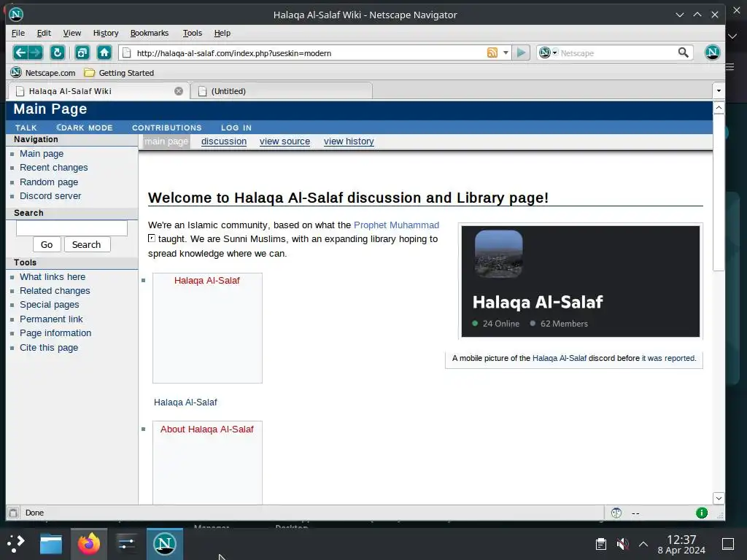Toggle DARK MODE in the wiki header
The width and height of the screenshot is (747, 560).
[85, 128]
